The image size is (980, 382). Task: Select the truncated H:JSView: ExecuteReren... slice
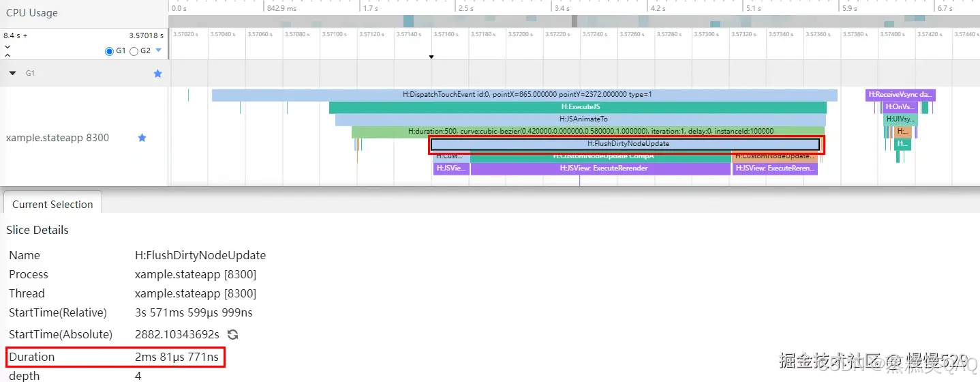coord(775,168)
